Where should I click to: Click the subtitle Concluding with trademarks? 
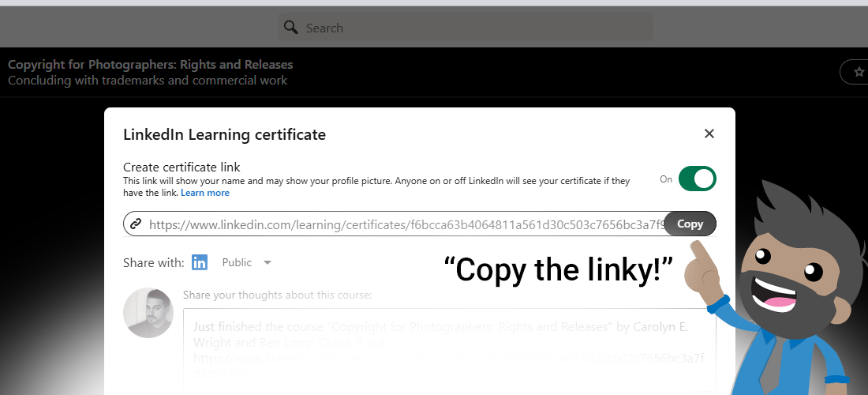[x=148, y=81]
